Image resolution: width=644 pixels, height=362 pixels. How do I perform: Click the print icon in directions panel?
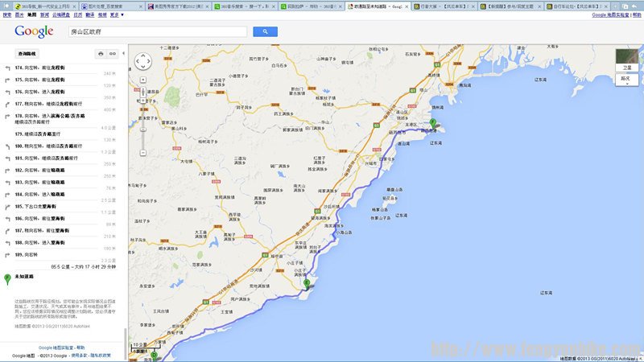tap(101, 54)
